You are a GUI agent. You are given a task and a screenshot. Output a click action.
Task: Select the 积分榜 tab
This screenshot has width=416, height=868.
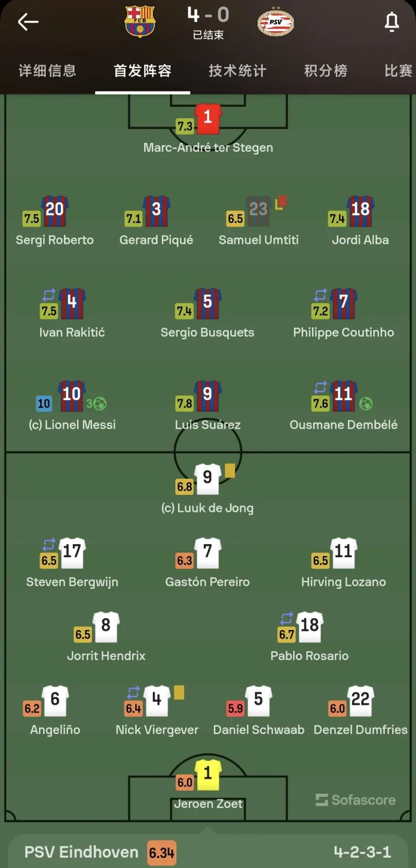(326, 71)
